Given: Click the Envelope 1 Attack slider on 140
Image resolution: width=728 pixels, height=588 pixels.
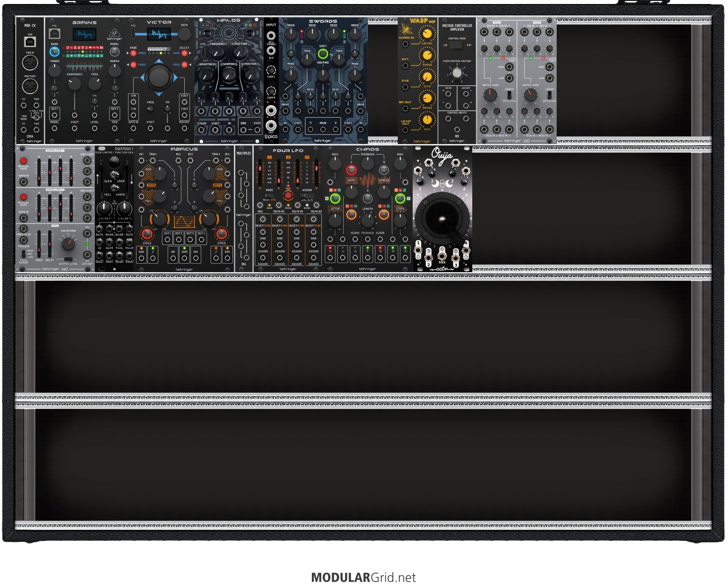Looking at the screenshot, I should 39,172.
